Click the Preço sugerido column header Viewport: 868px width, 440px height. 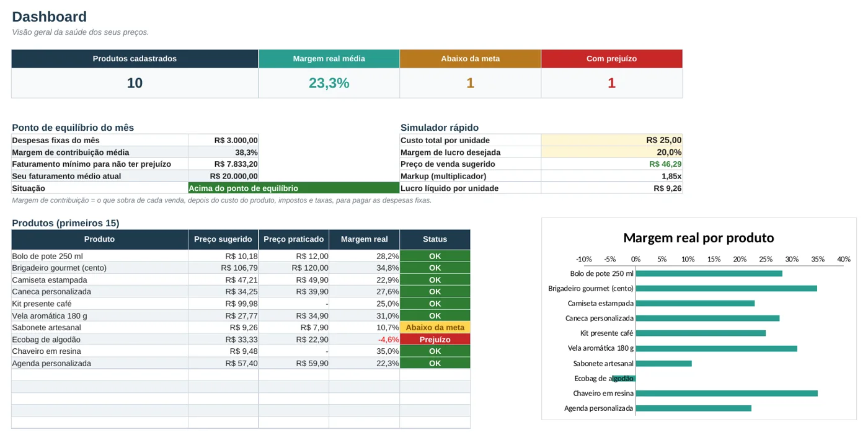[x=223, y=239]
